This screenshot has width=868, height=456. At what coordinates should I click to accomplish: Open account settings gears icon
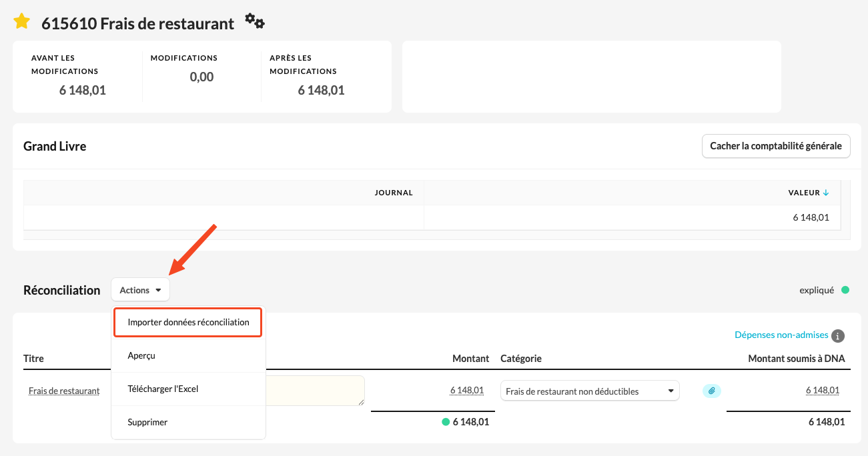[x=254, y=21]
